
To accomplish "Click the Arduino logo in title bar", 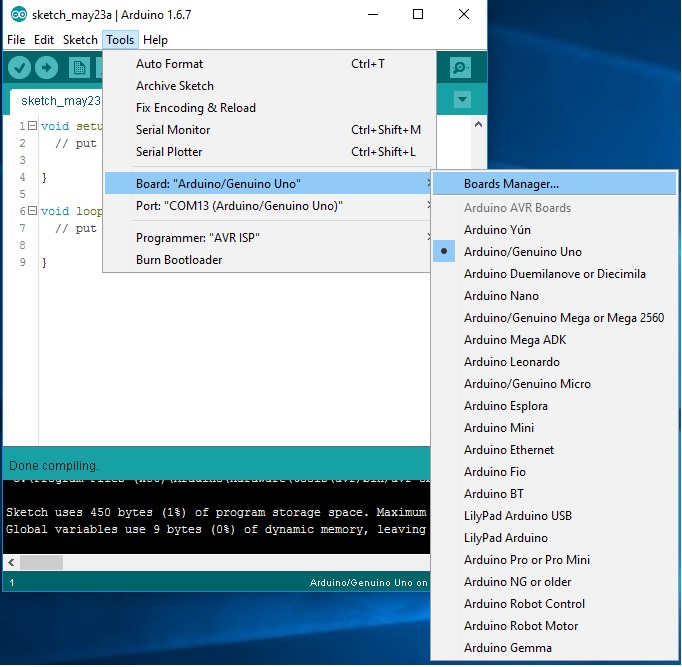I will [x=19, y=14].
